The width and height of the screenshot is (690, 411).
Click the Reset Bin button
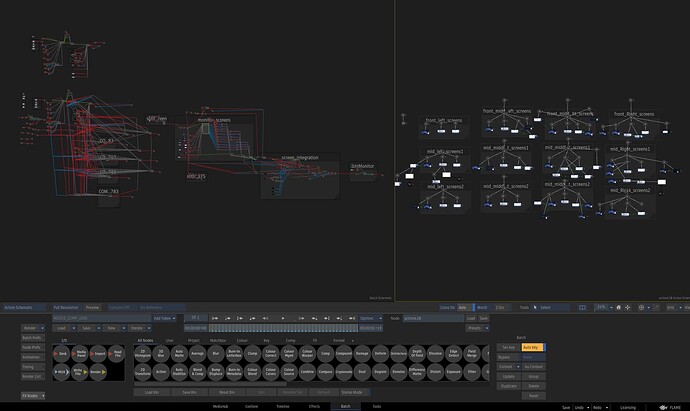coord(227,392)
